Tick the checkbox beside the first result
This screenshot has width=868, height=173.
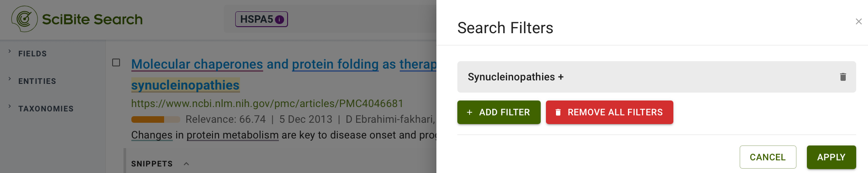tap(116, 62)
